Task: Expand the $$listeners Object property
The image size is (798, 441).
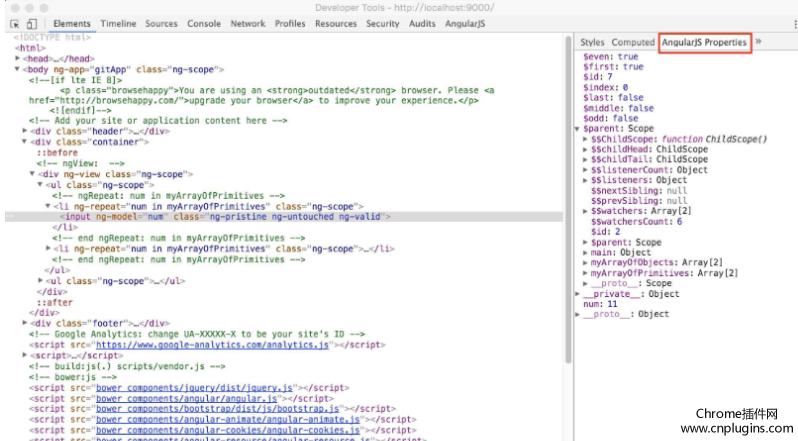Action: (x=585, y=180)
